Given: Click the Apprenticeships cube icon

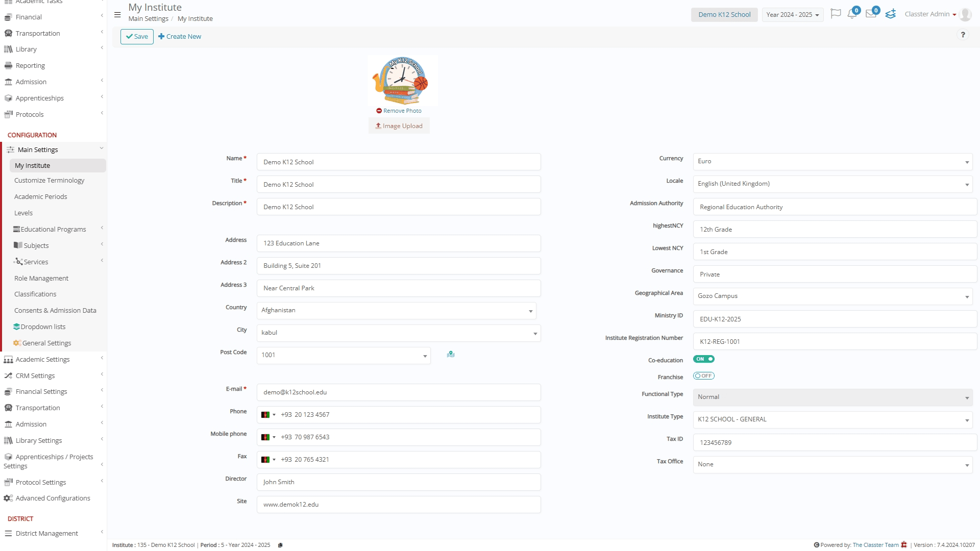Looking at the screenshot, I should pos(8,98).
